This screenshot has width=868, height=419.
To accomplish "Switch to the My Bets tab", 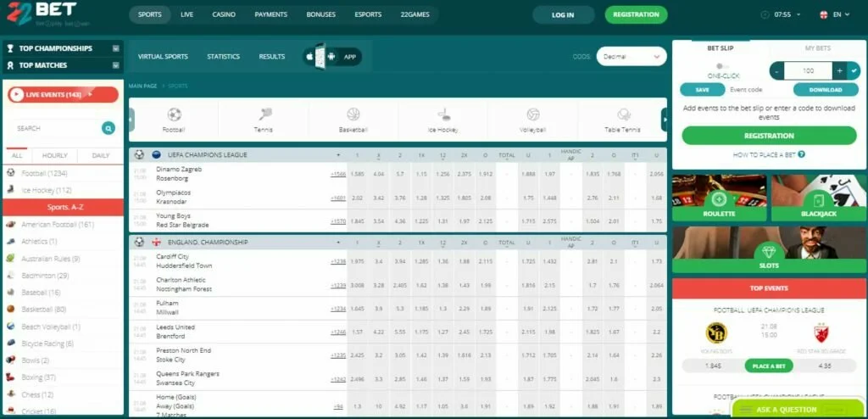I will (x=817, y=48).
